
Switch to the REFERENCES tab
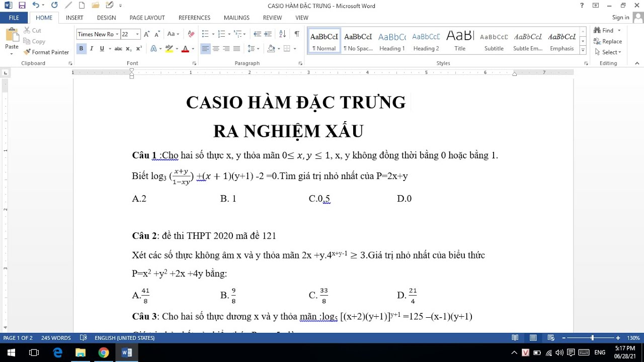pos(194,18)
